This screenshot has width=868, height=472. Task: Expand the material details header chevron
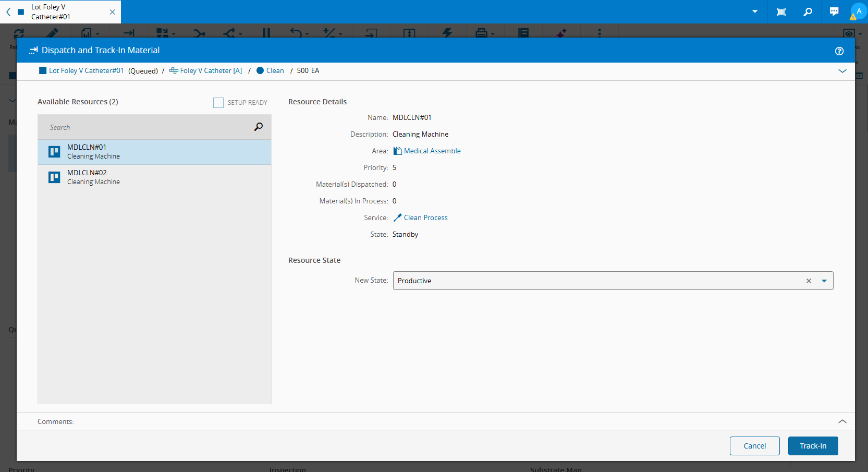pos(842,71)
